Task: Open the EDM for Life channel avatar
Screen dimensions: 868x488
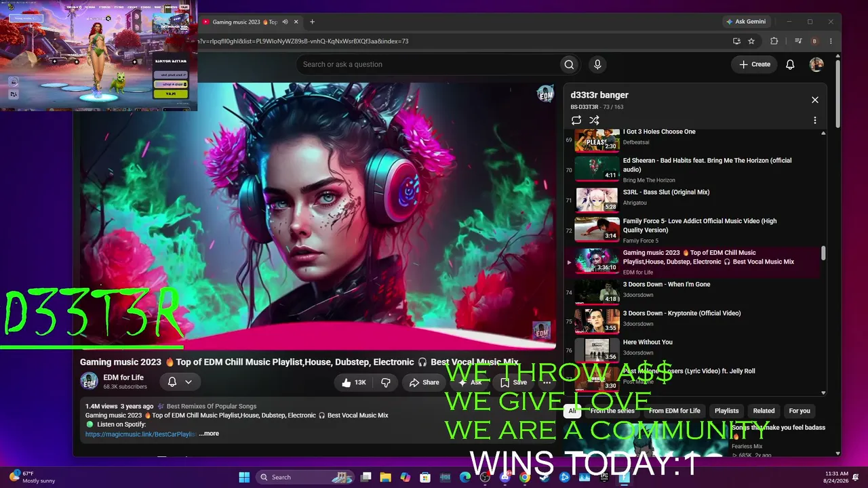Action: (x=90, y=382)
